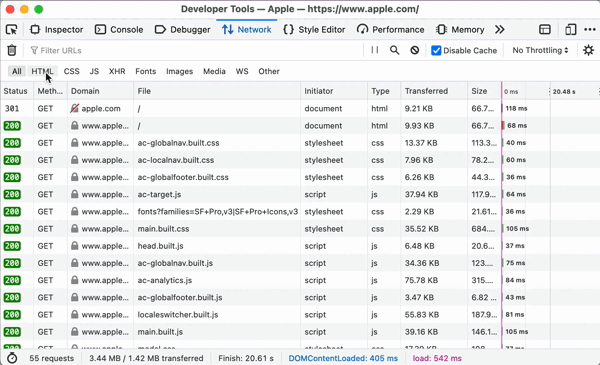
Task: Open the No Throttling dropdown
Action: tap(540, 50)
